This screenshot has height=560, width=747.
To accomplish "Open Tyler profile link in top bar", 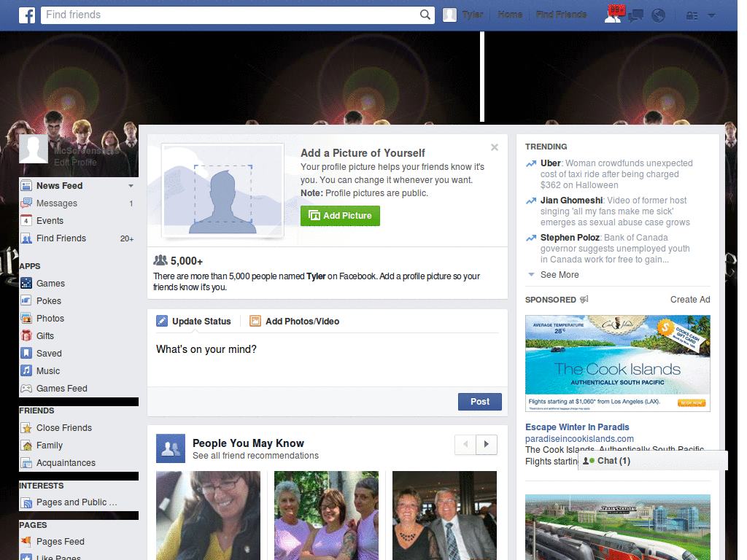I will [473, 15].
